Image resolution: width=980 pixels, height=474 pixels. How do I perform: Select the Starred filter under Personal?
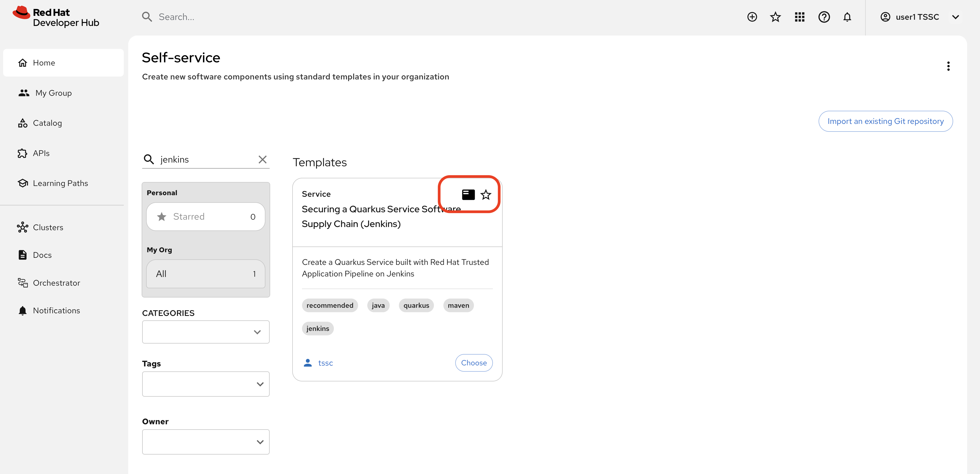coord(205,216)
